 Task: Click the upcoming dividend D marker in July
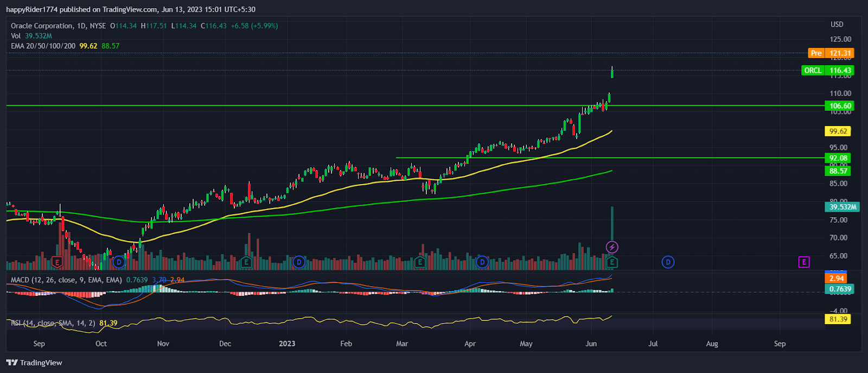pyautogui.click(x=668, y=262)
